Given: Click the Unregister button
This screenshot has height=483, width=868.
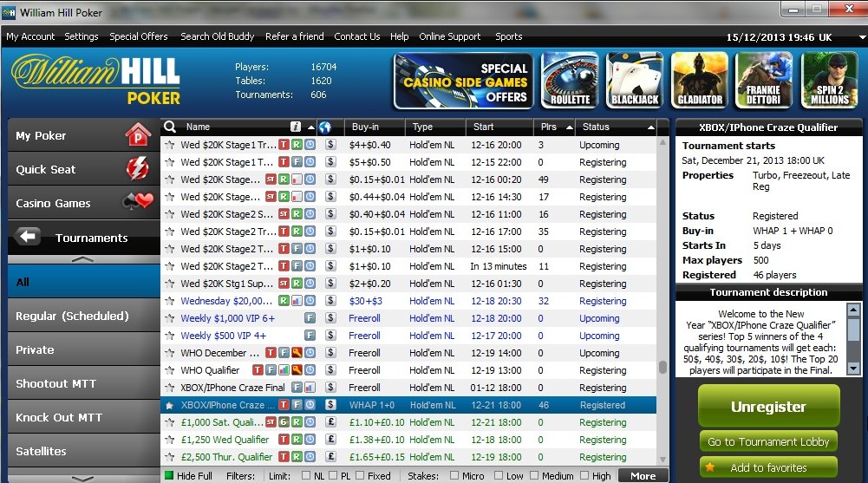Looking at the screenshot, I should [768, 406].
